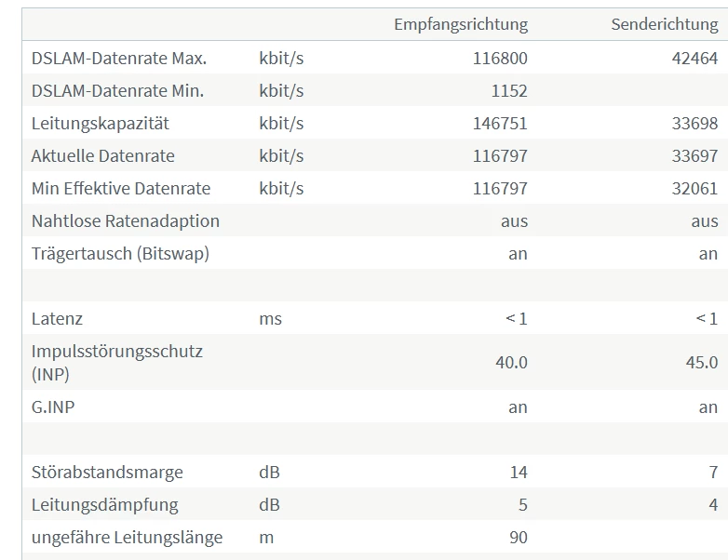Click the Senderichtung column header
Viewport: 728px width, 560px height.
(664, 24)
